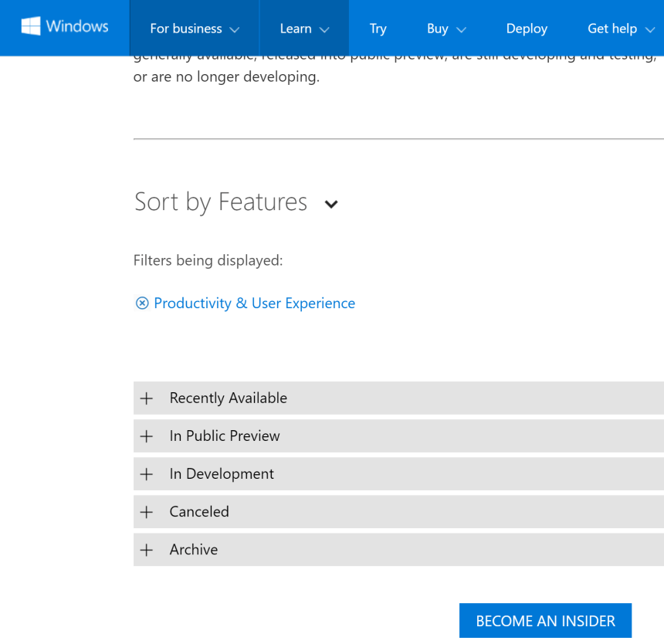
Task: Select the Deploy menu item
Action: 527,28
